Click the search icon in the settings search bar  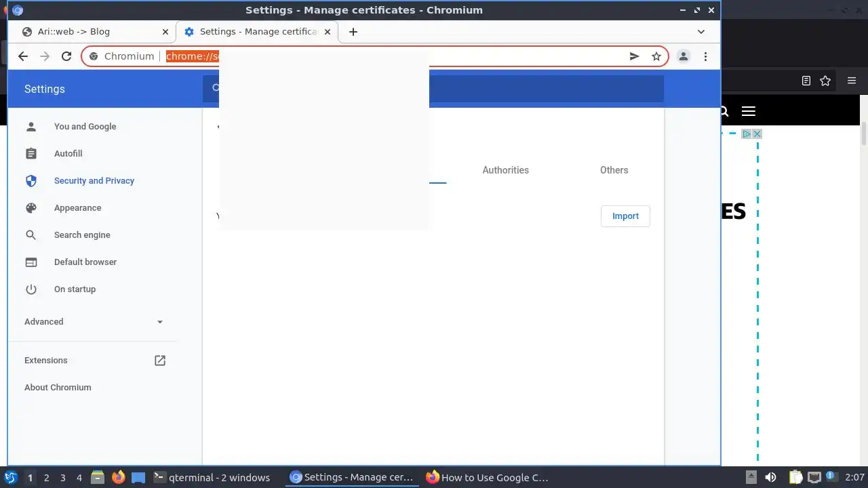[216, 88]
